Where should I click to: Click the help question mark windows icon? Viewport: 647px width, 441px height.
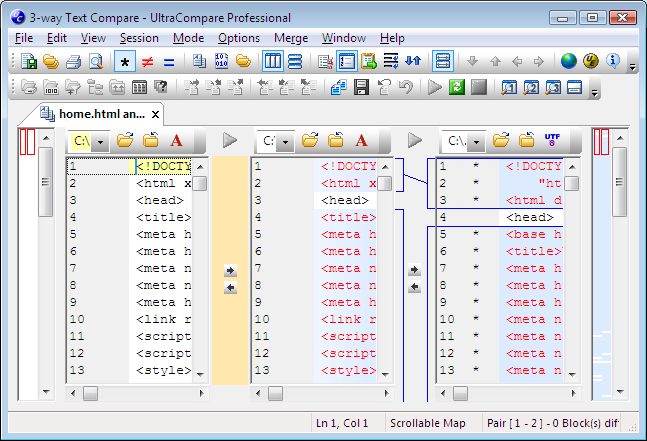[161, 87]
